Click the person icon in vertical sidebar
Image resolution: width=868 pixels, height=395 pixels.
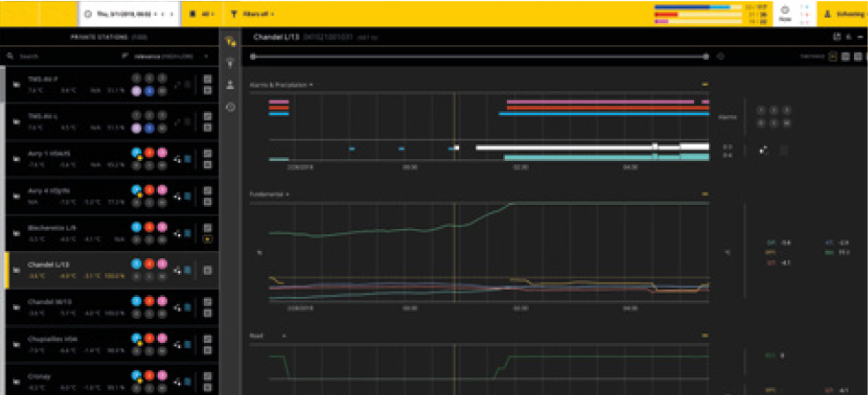(x=230, y=85)
